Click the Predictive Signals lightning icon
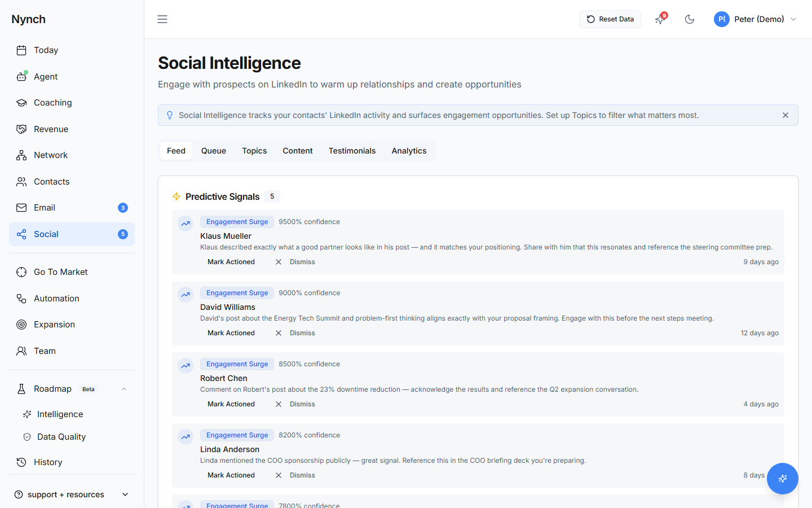 176,196
